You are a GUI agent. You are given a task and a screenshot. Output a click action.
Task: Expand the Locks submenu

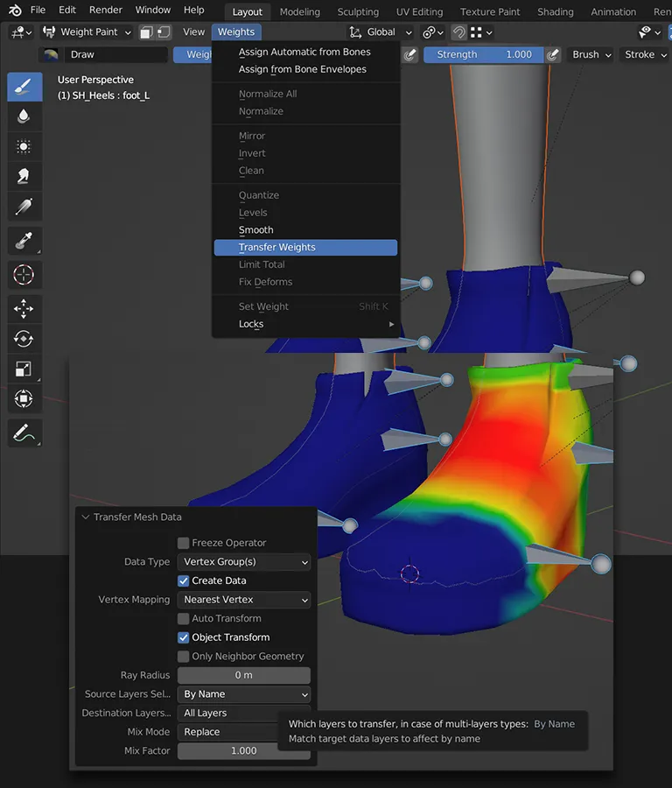[x=305, y=324]
